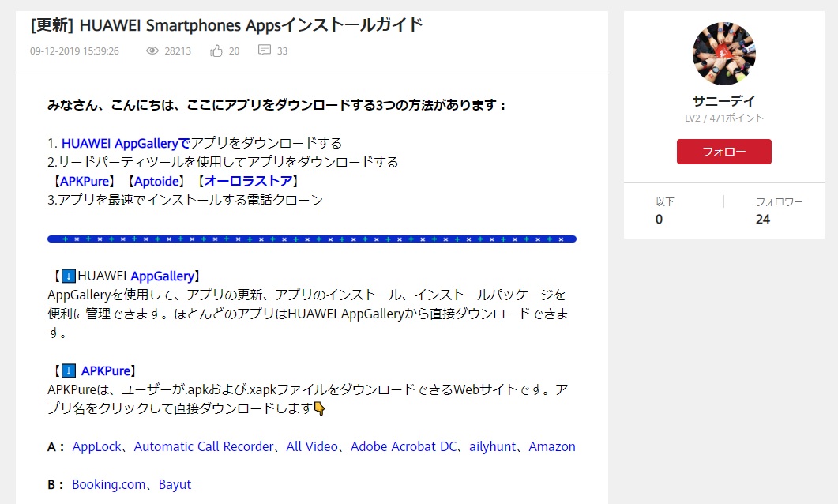Open the ailyhunt link
Image resolution: width=838 pixels, height=504 pixels.
(x=493, y=447)
